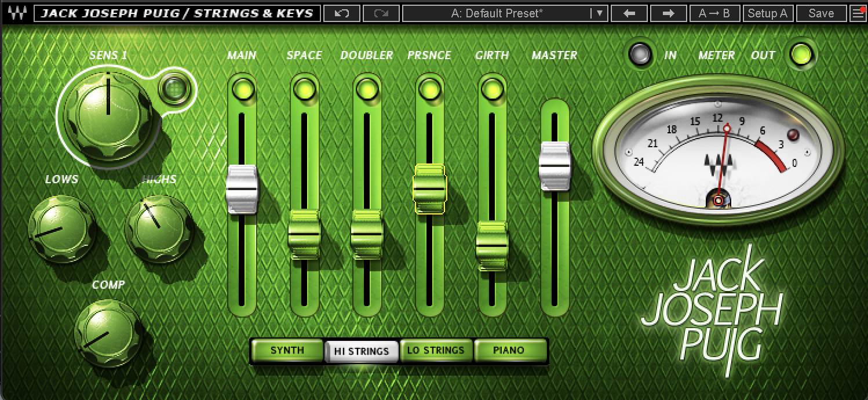
Task: Toggle the MAIN fader on light
Action: click(242, 89)
